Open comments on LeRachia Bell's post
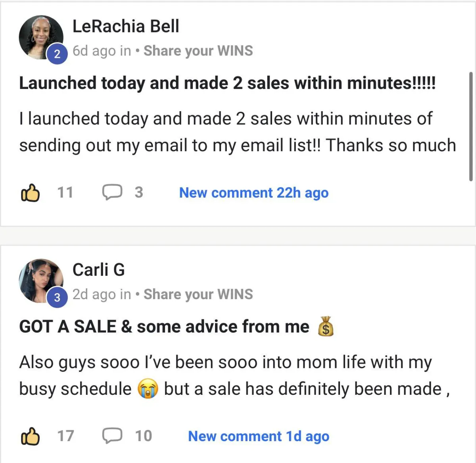Screen dimensions: 476x463 click(112, 192)
